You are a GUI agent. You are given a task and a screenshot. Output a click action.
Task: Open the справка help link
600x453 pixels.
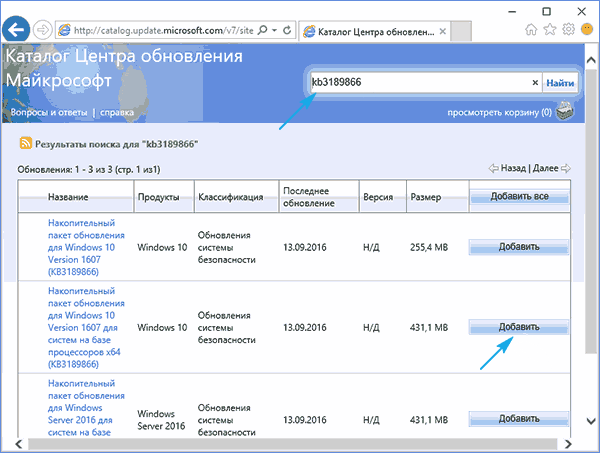[115, 113]
